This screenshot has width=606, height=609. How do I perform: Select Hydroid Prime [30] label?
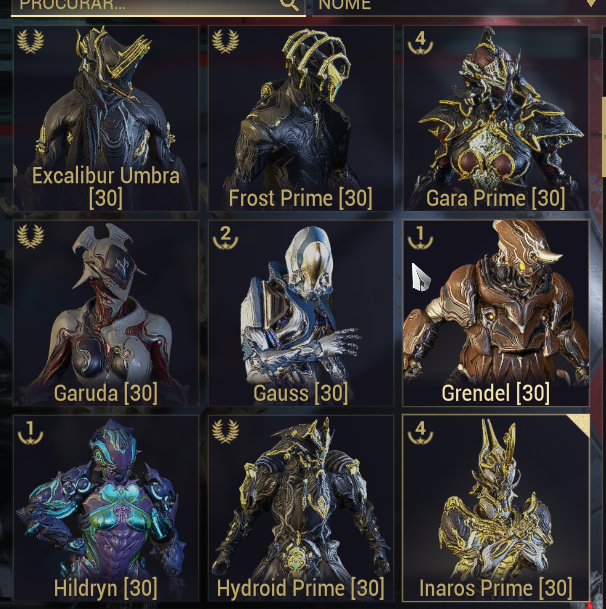(x=301, y=588)
